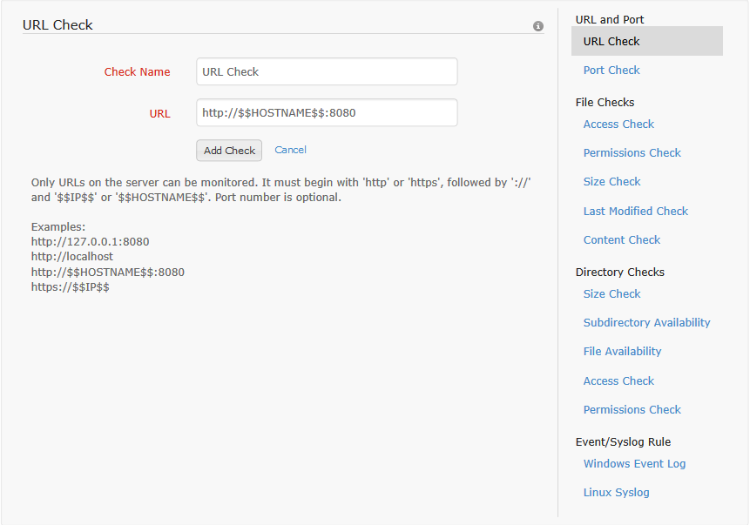This screenshot has height=525, width=750.
Task: Select the Content Check option
Action: [621, 240]
